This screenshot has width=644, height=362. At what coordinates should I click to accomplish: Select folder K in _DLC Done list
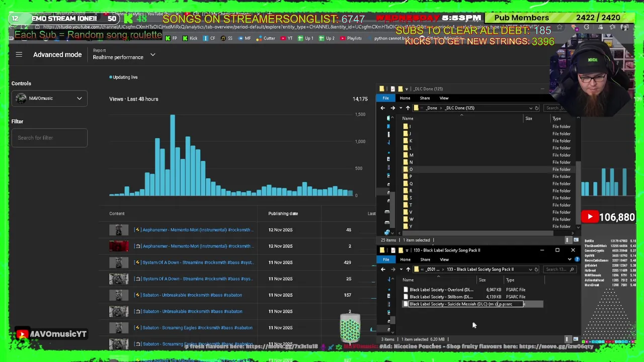click(410, 141)
